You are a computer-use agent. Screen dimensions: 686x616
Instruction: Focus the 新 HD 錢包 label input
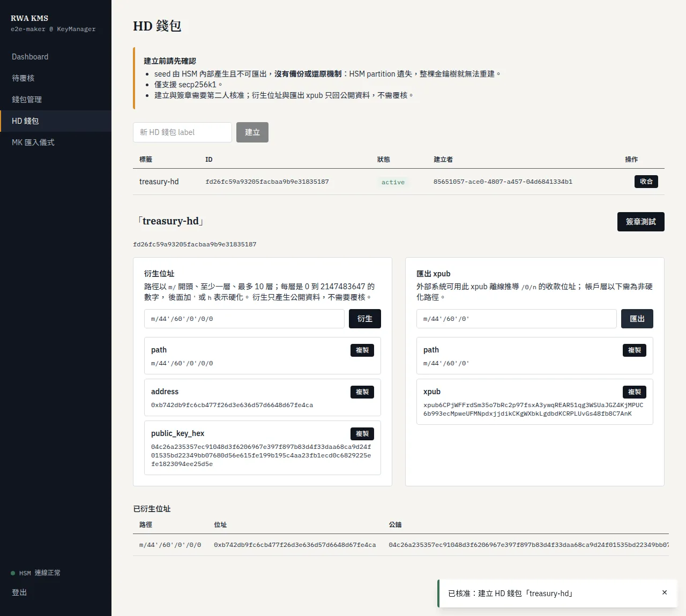[182, 132]
